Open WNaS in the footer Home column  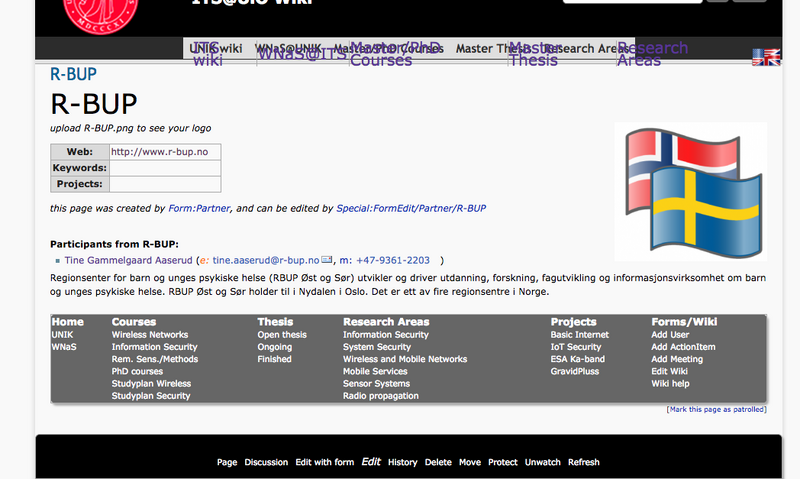[64, 347]
